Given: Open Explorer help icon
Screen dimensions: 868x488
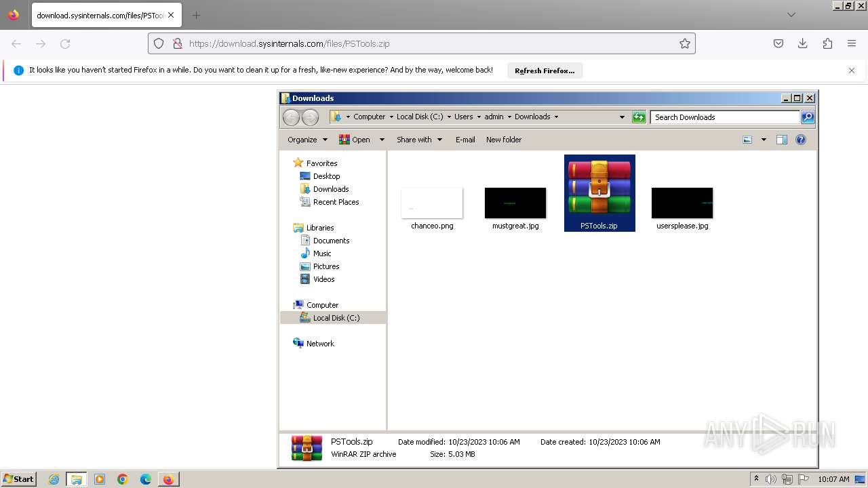Looking at the screenshot, I should (x=801, y=140).
